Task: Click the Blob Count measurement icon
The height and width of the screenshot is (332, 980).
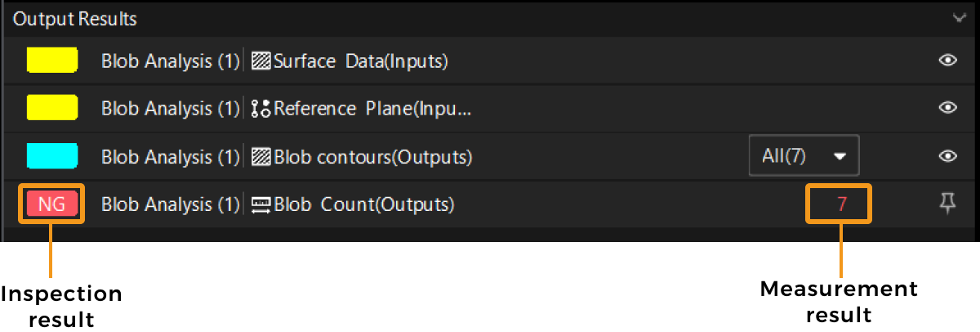Action: tap(261, 204)
